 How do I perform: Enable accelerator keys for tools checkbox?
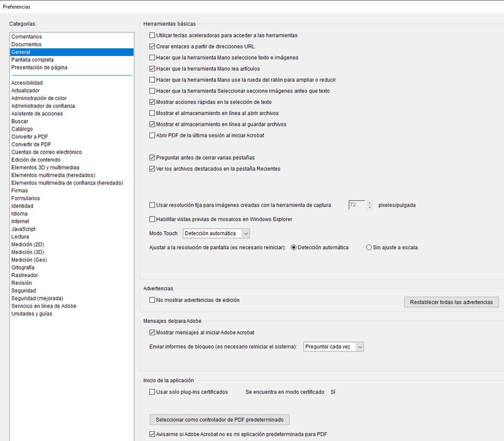point(152,35)
